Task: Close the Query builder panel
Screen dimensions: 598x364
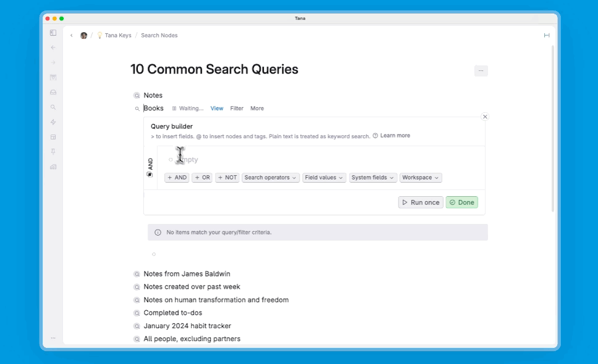Action: click(x=485, y=117)
